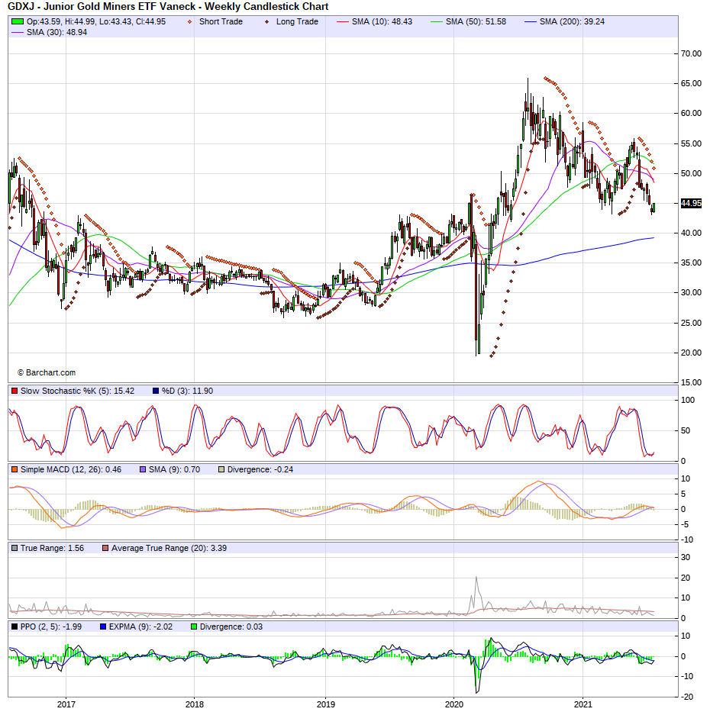The image size is (710, 728).
Task: Click the -20 label on the PPO axis
Action: pyautogui.click(x=687, y=697)
